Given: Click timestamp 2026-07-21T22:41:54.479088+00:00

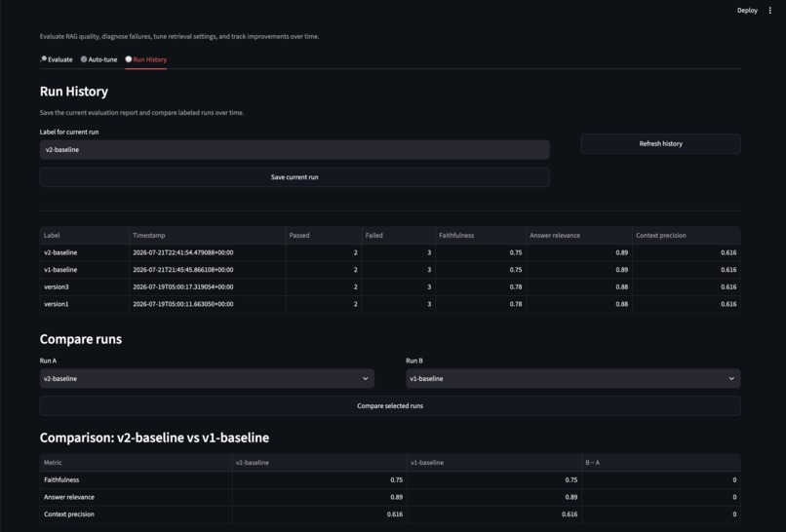Looking at the screenshot, I should (183, 253).
